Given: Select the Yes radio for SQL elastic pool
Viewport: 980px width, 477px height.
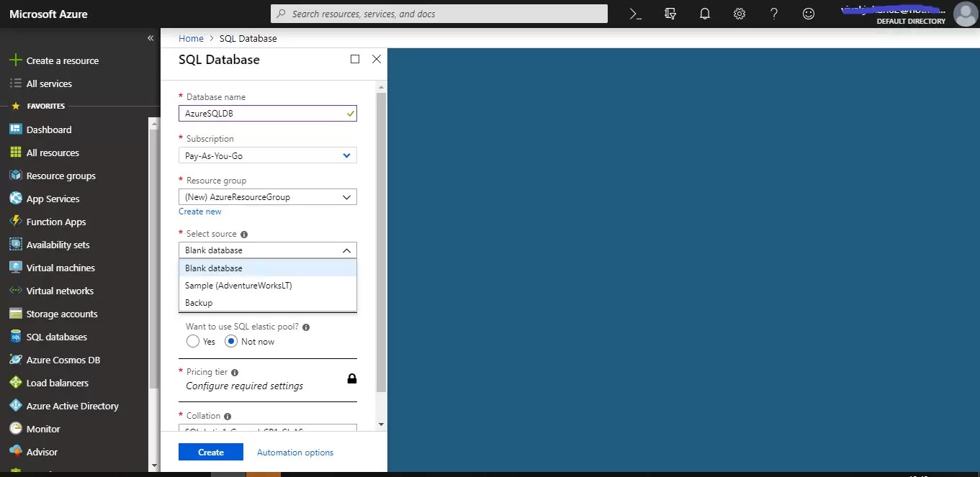Looking at the screenshot, I should (192, 341).
